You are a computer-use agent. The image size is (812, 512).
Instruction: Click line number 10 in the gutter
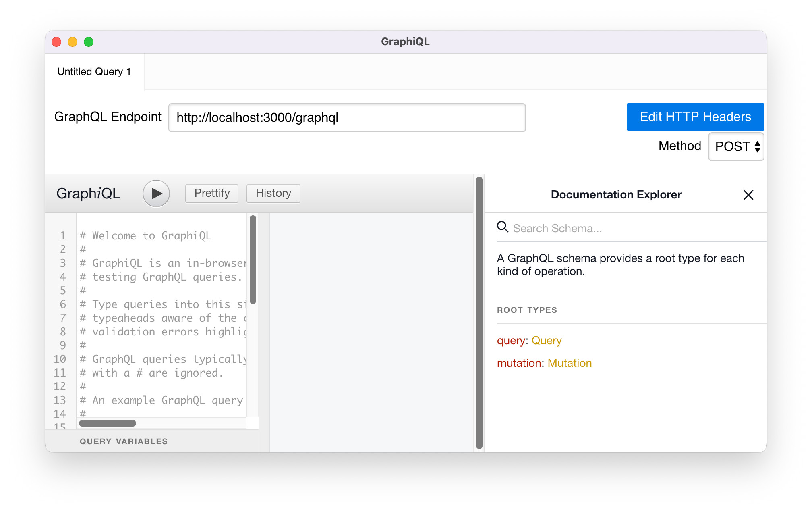click(60, 359)
